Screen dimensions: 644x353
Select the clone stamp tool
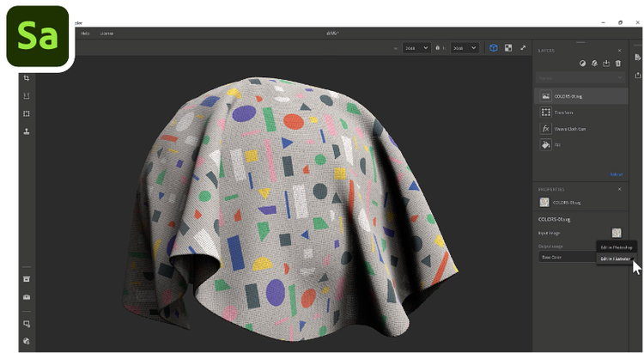point(27,131)
